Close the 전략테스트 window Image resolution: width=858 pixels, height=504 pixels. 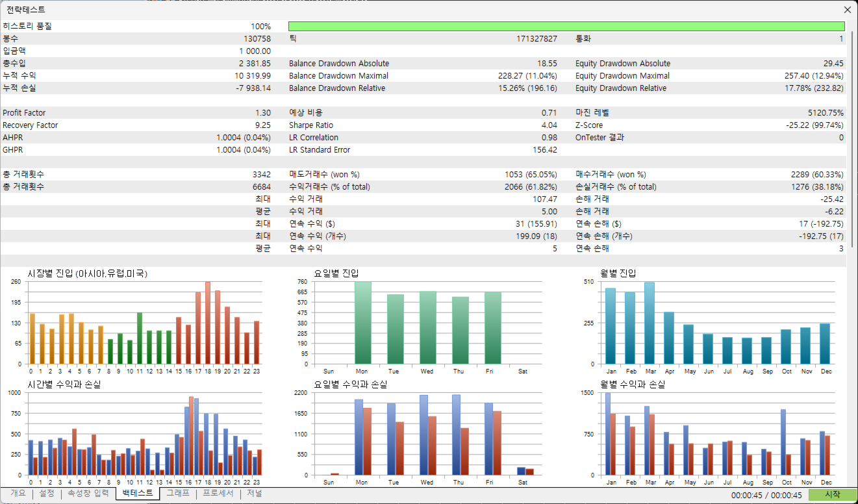(x=847, y=10)
